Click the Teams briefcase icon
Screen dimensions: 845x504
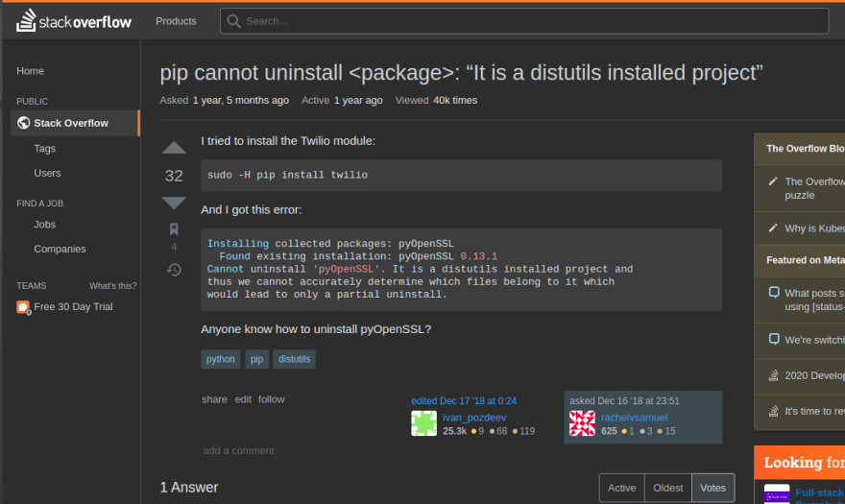23,307
